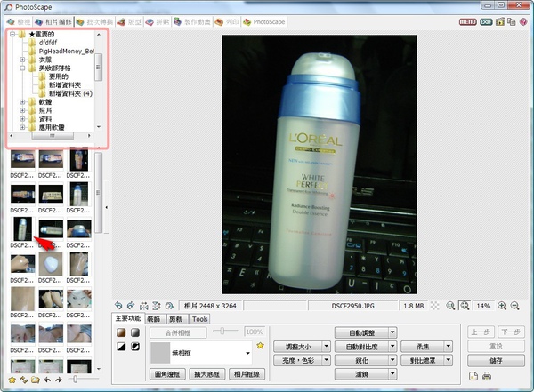534x392 pixels.
Task: Open the 檢視 viewer tab
Action: tap(19, 22)
